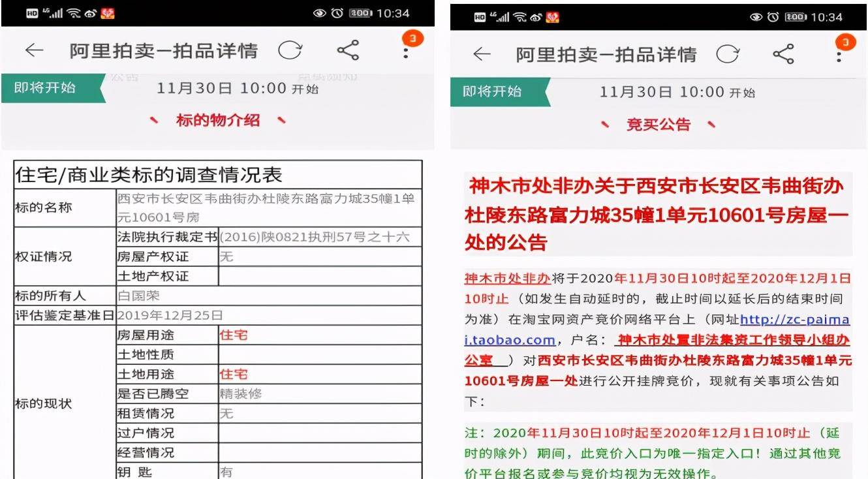The height and width of the screenshot is (479, 868).
Task: Click the date value 2019年12月25日
Action: click(x=170, y=316)
